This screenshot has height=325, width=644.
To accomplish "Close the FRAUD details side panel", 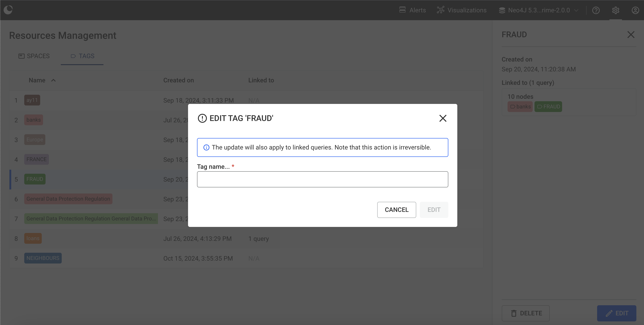I will pos(631,35).
